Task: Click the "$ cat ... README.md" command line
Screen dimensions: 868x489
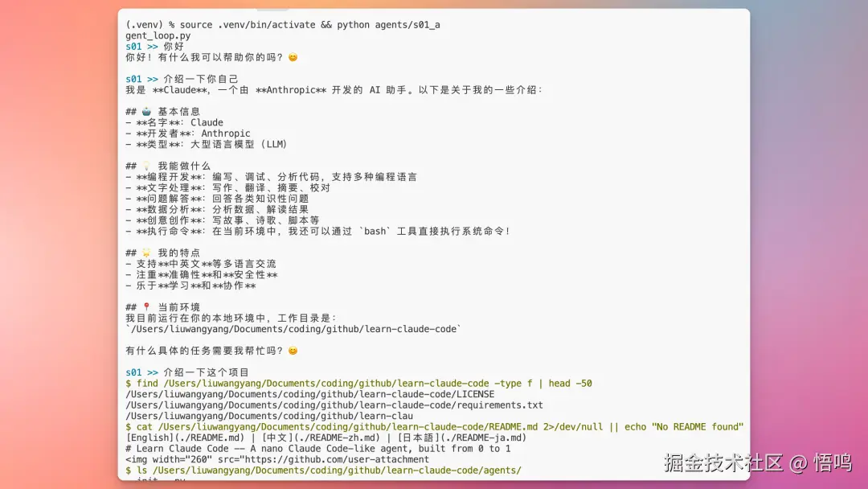Action: tap(435, 427)
